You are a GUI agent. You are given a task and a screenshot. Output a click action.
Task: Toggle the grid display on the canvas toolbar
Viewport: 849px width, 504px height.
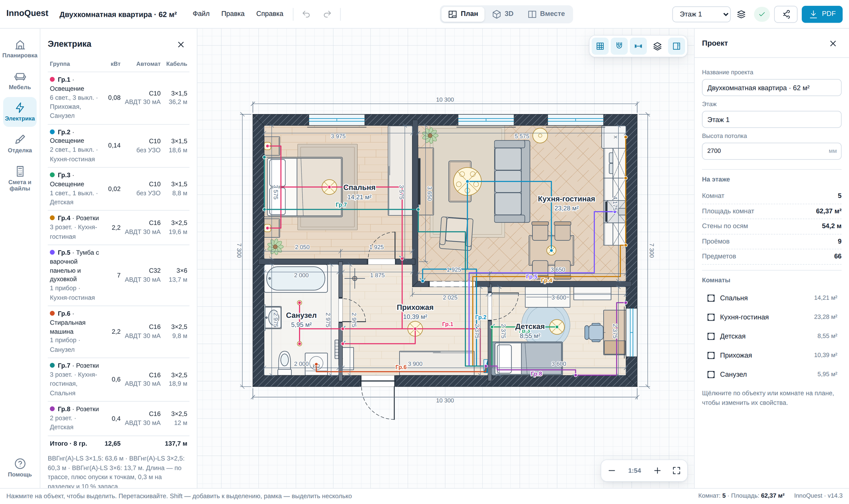600,46
